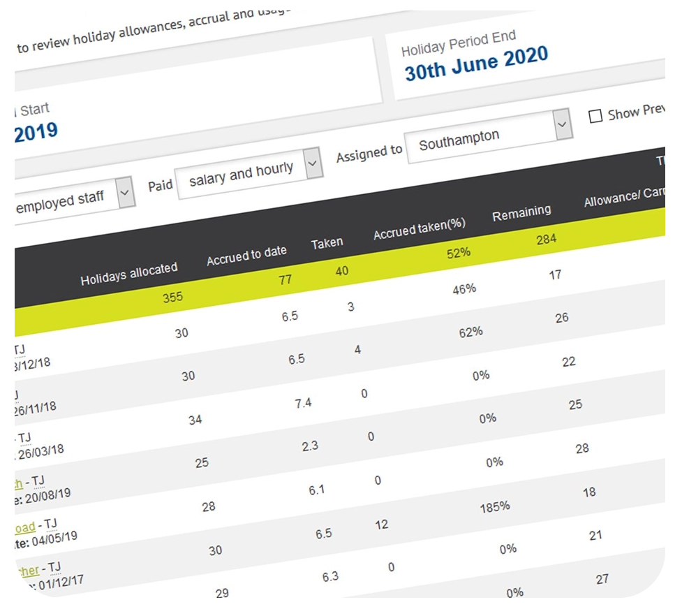The width and height of the screenshot is (682, 616).
Task: Click the 4 taken cell
Action: tap(357, 350)
